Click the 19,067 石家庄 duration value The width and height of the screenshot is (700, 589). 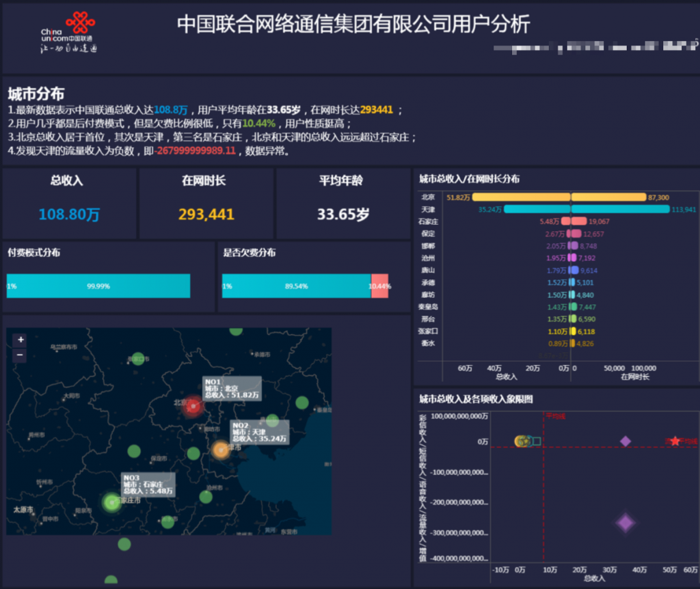[599, 222]
